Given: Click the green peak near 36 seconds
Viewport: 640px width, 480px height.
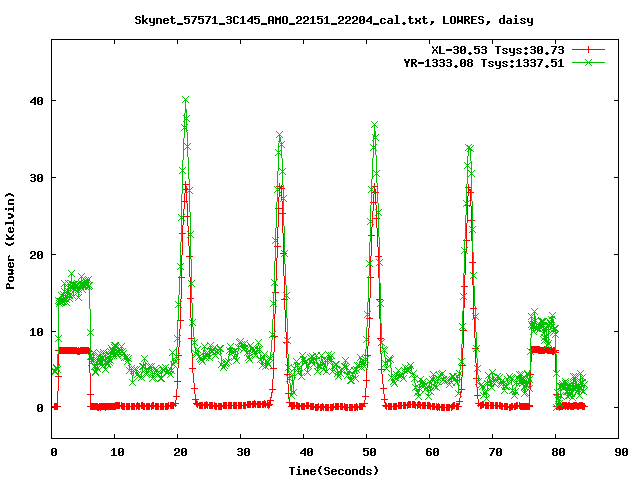Looking at the screenshot, I should pos(280,135).
